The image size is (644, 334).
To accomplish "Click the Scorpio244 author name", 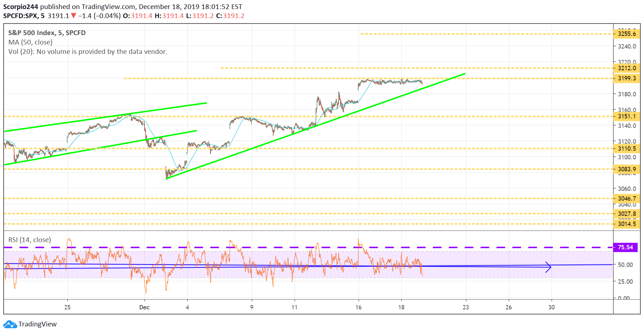I will click(x=21, y=7).
